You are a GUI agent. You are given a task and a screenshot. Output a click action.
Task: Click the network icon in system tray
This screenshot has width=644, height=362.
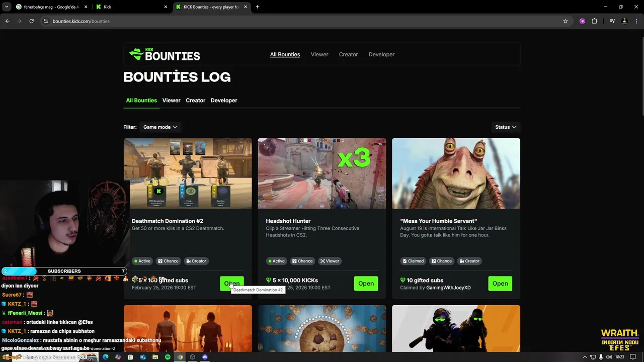pyautogui.click(x=593, y=357)
